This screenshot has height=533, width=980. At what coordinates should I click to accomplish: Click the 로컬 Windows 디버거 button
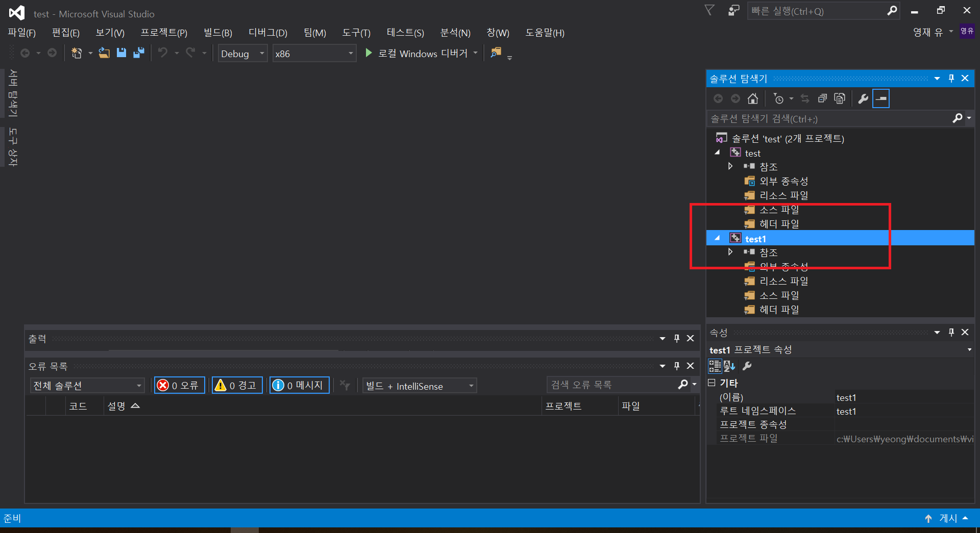point(423,53)
